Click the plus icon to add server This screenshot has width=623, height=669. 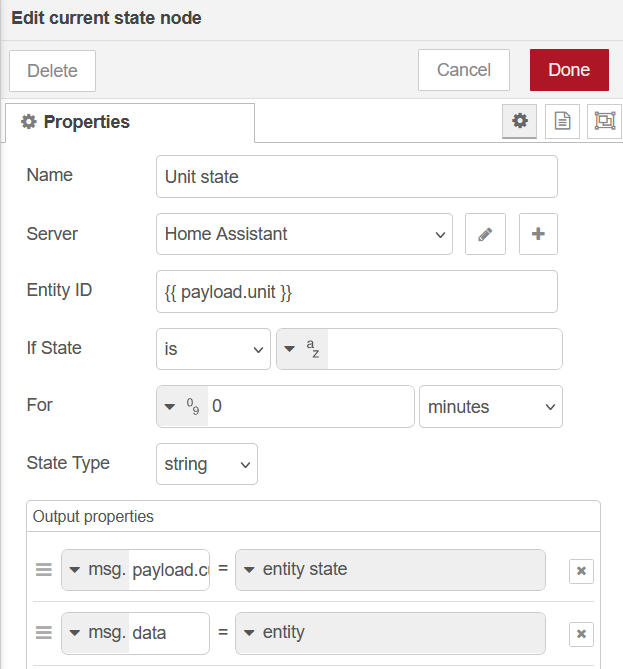pos(538,234)
